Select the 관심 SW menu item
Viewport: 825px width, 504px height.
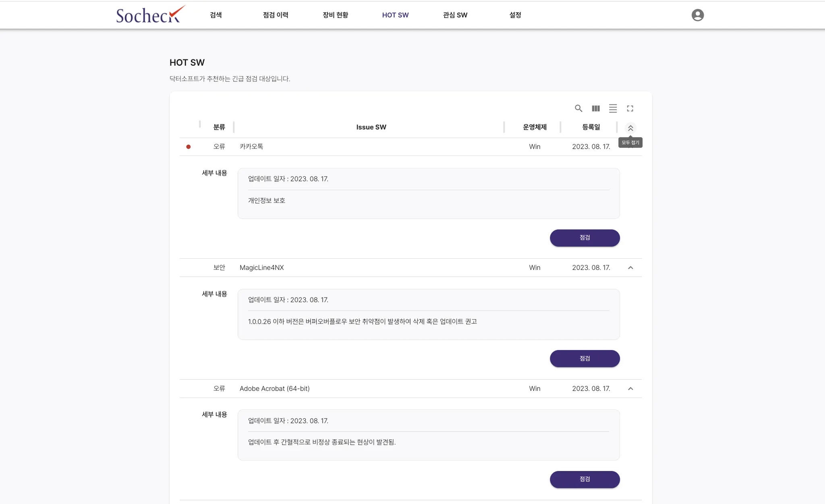point(455,15)
